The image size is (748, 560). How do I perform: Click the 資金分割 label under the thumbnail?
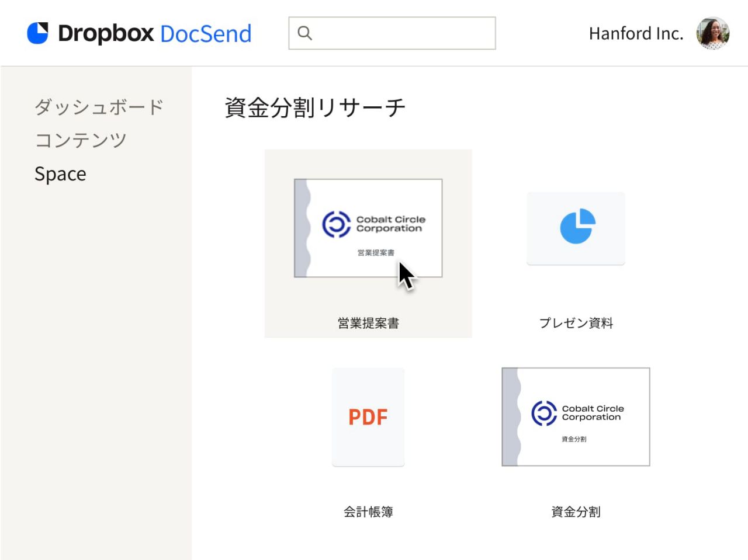(576, 512)
